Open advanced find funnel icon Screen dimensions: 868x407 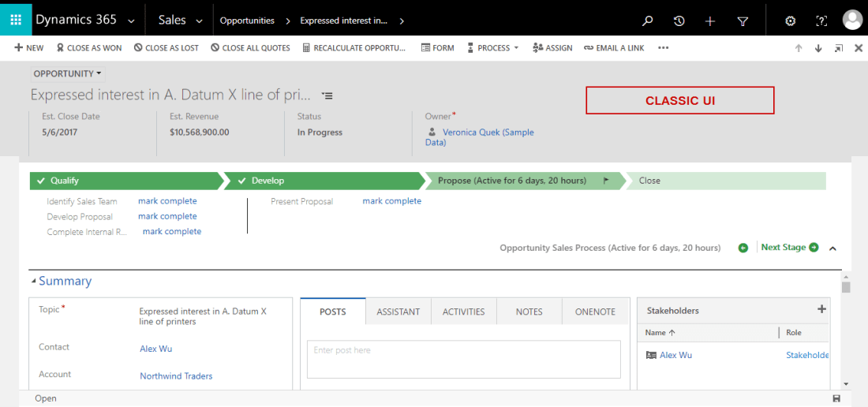[x=743, y=21]
